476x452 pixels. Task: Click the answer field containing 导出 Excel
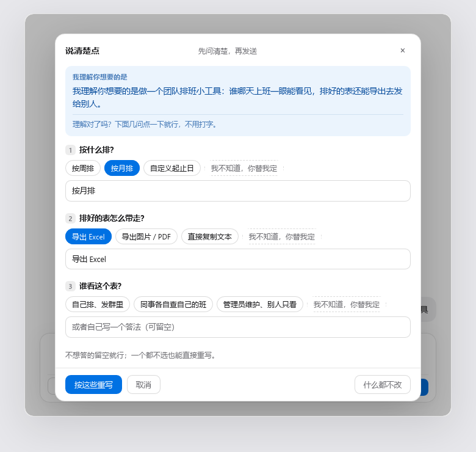click(238, 259)
